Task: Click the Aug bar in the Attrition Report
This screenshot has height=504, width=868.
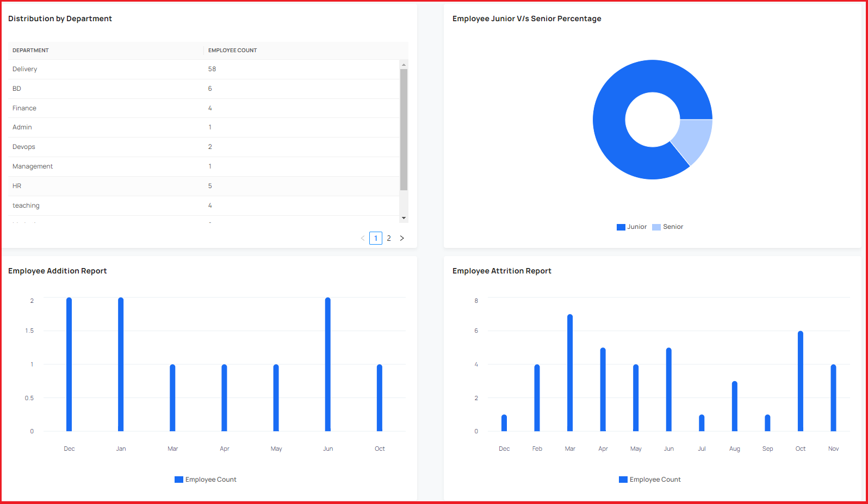Action: (735, 406)
